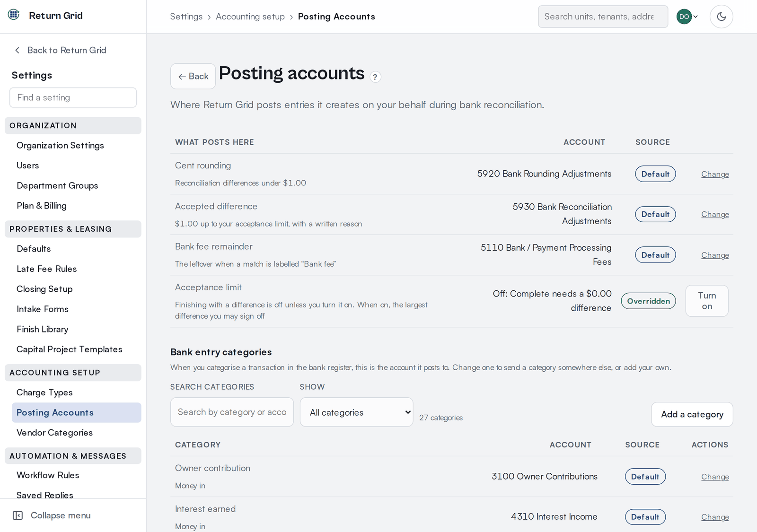Image resolution: width=757 pixels, height=532 pixels.
Task: Click the Overridden badge for Acceptance limit
Action: (648, 301)
